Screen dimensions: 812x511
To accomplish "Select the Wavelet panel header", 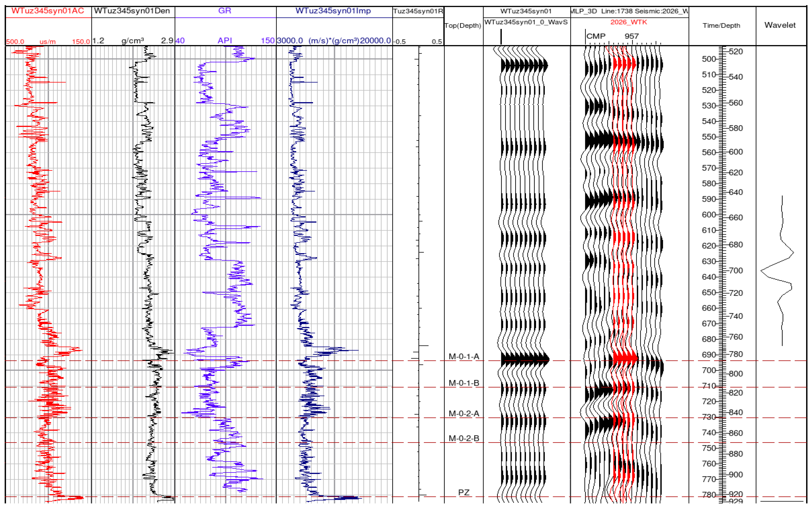I will (780, 25).
